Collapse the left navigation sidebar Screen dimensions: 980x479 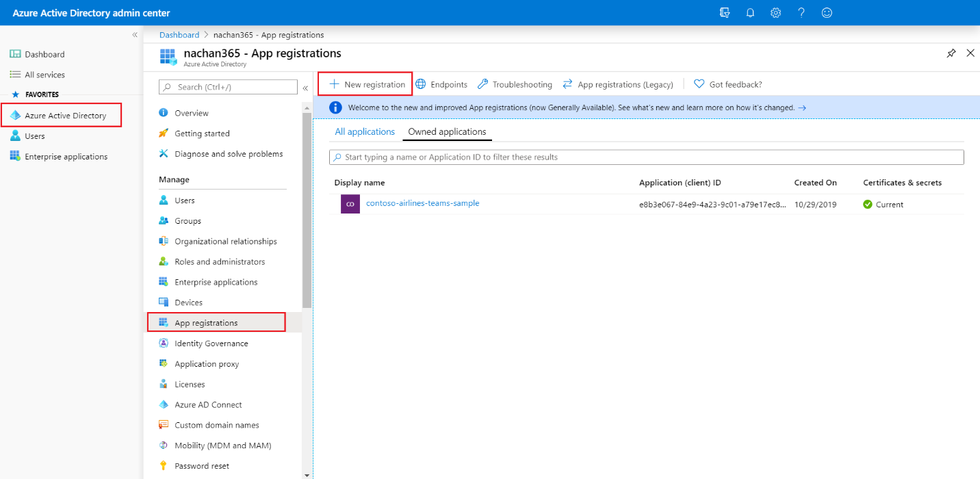(135, 35)
